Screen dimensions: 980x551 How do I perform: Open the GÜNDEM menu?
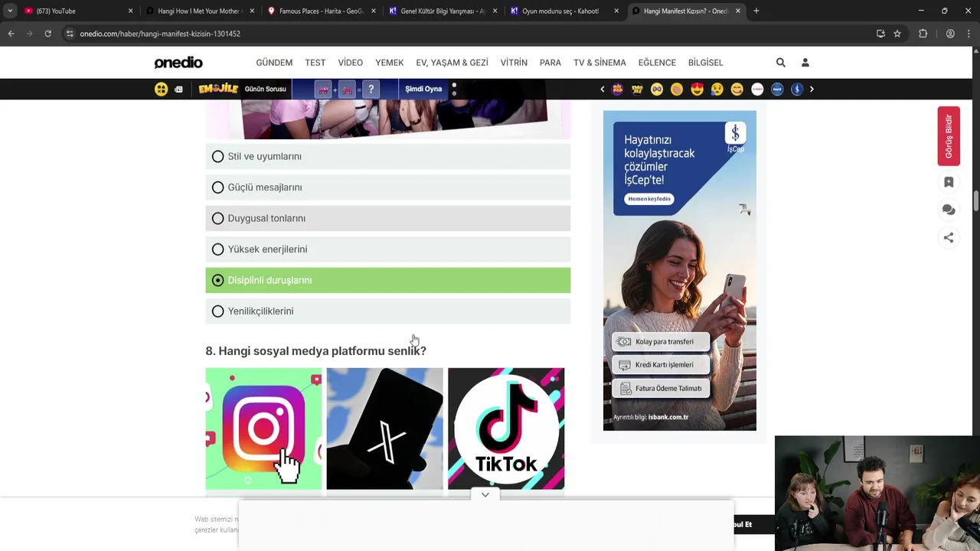pyautogui.click(x=274, y=63)
